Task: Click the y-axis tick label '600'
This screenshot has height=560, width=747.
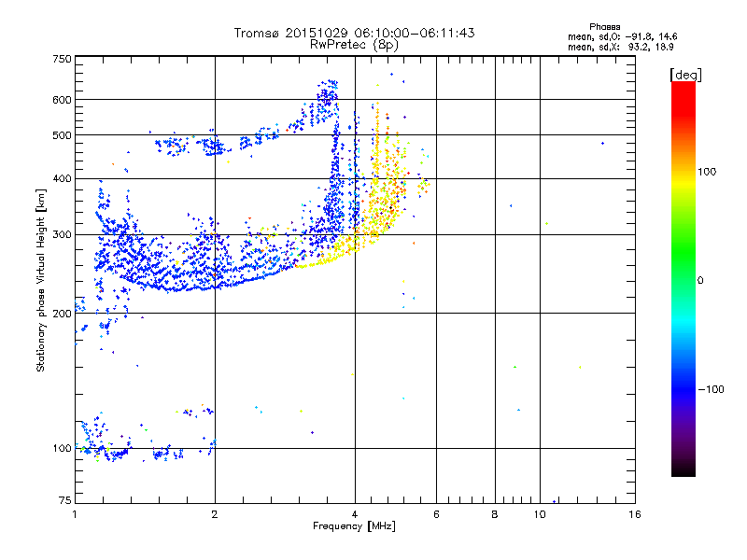Action: pyautogui.click(x=62, y=100)
